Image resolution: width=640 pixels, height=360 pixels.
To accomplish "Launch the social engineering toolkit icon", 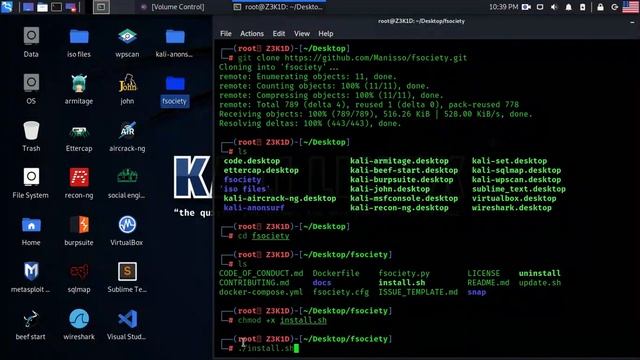I will pos(127,183).
